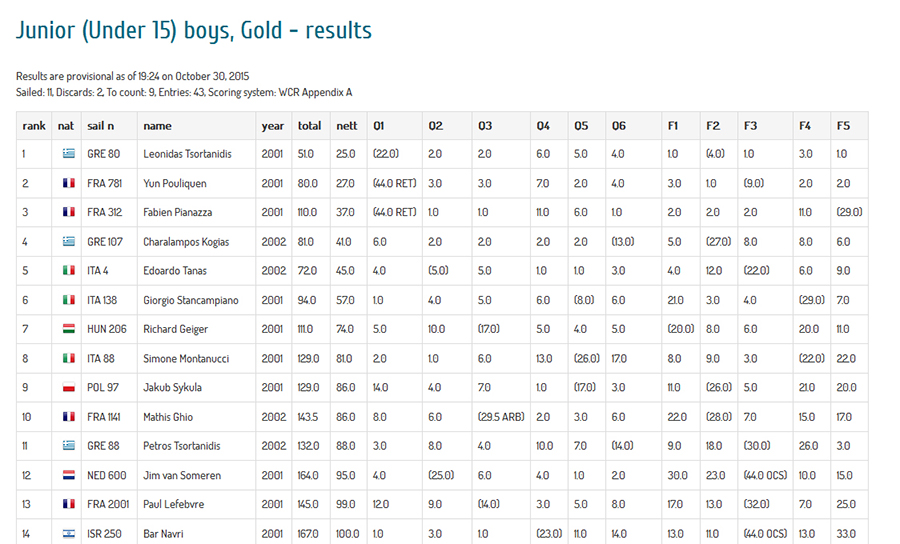
Task: Click the French flag in Yun Pouliquen's row
Action: pos(67,183)
